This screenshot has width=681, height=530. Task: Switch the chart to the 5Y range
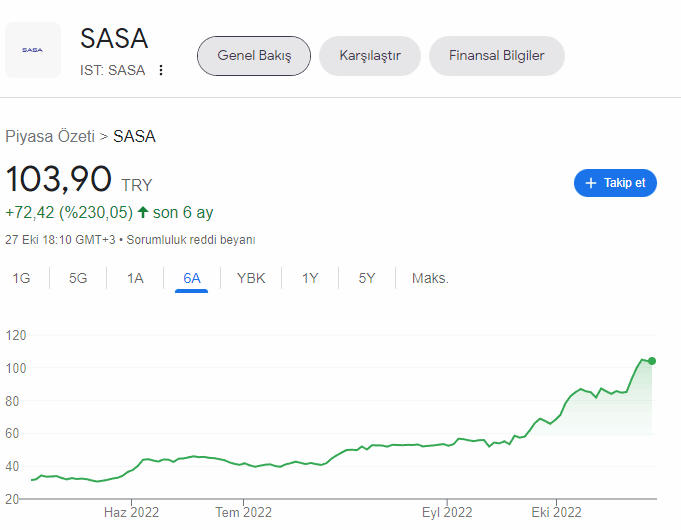pyautogui.click(x=367, y=278)
